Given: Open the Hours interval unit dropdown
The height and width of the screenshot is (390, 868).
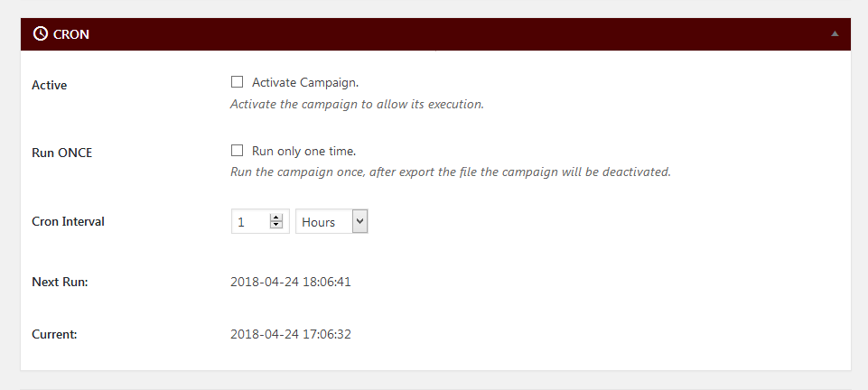Looking at the screenshot, I should 331,221.
